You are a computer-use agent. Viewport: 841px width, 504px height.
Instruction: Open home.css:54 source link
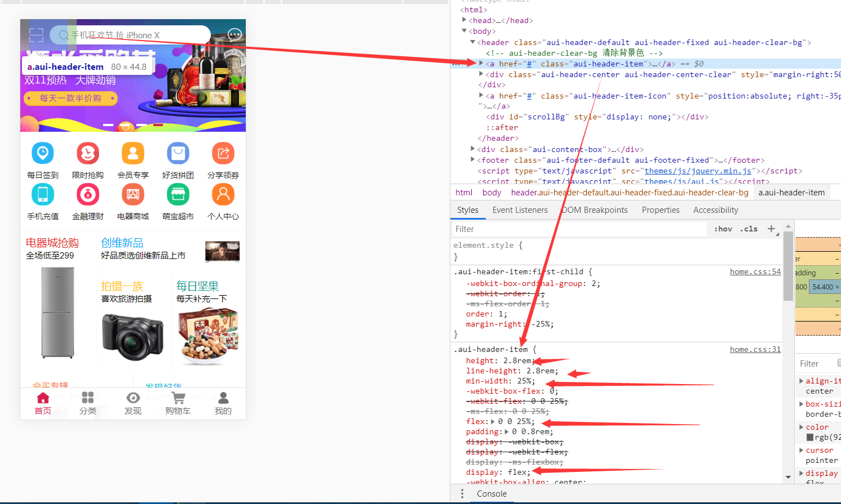tap(755, 272)
